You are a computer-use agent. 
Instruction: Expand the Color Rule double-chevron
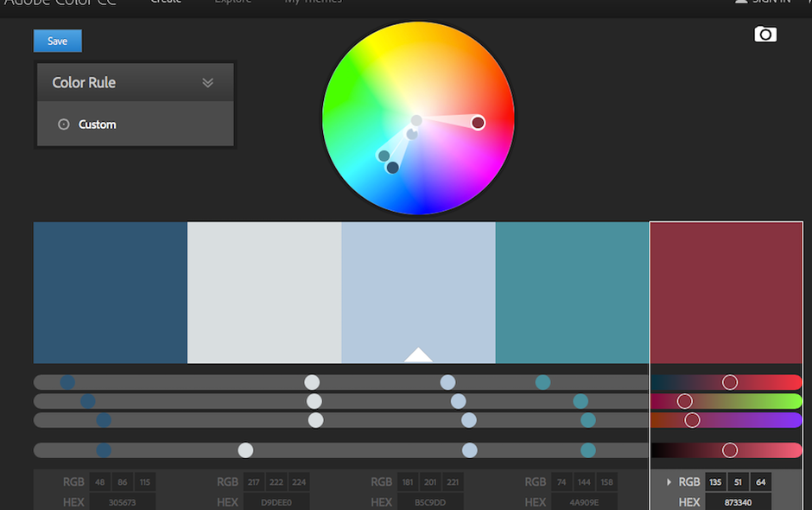coord(207,82)
